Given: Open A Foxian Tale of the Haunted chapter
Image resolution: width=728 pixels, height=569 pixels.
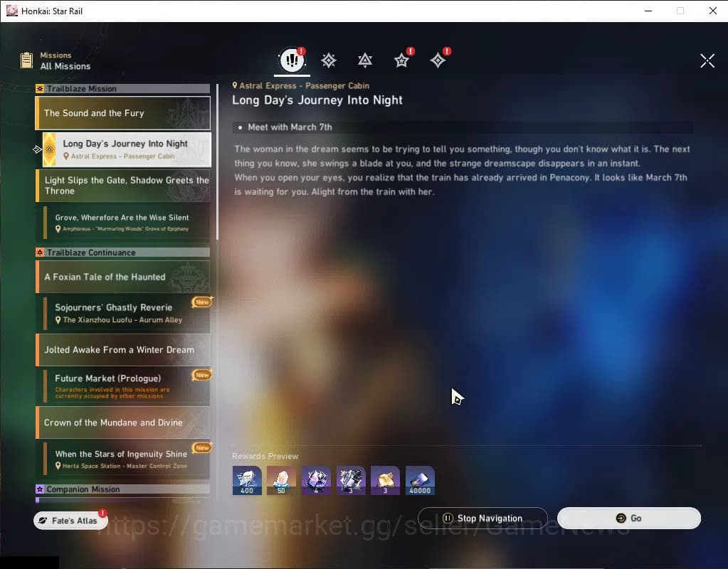Looking at the screenshot, I should coord(122,277).
